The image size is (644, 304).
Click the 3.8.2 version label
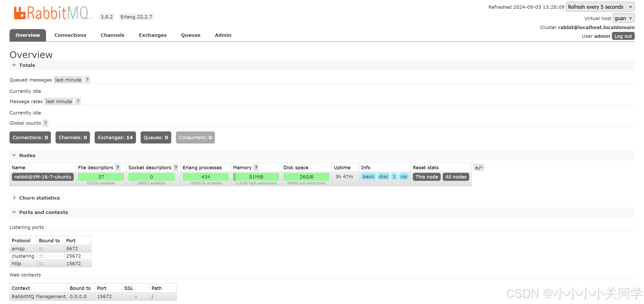click(x=107, y=17)
